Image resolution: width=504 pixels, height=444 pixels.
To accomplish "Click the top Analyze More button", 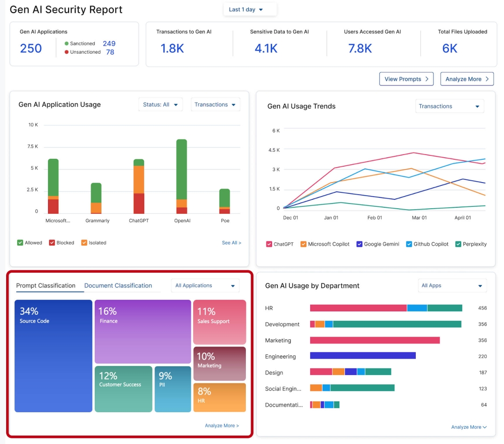I will tap(467, 79).
